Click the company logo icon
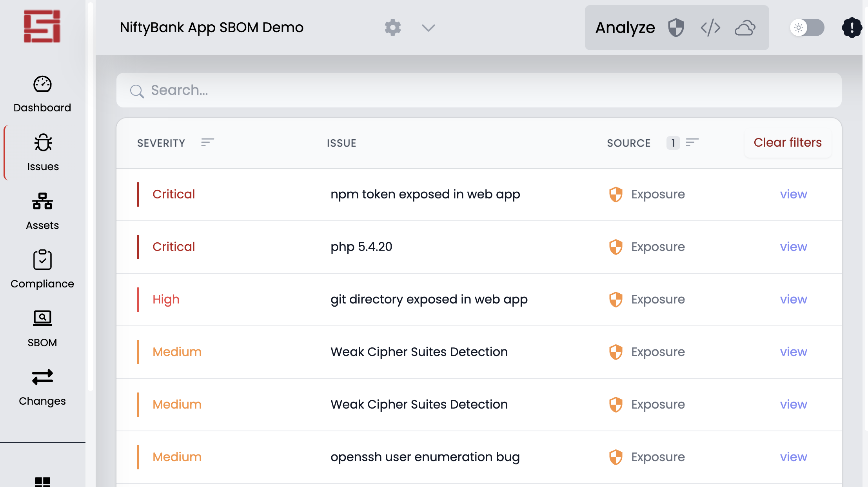The width and height of the screenshot is (868, 487). pos(42,26)
